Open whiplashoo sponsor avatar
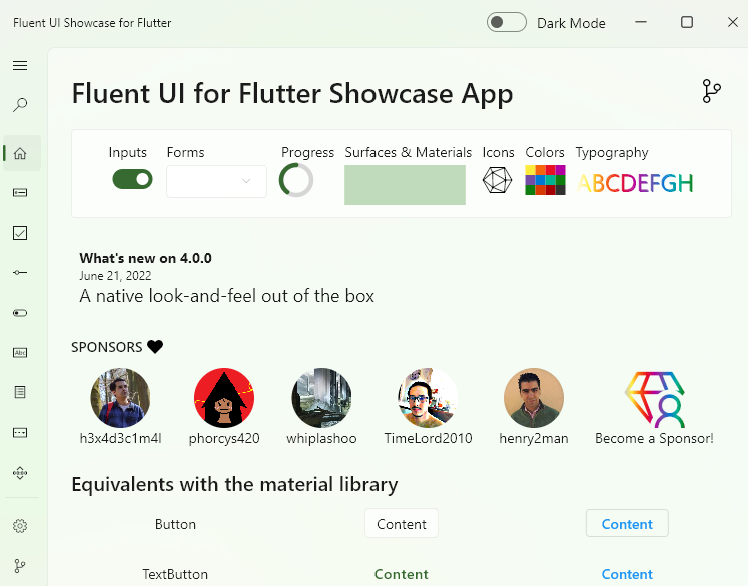 click(321, 398)
